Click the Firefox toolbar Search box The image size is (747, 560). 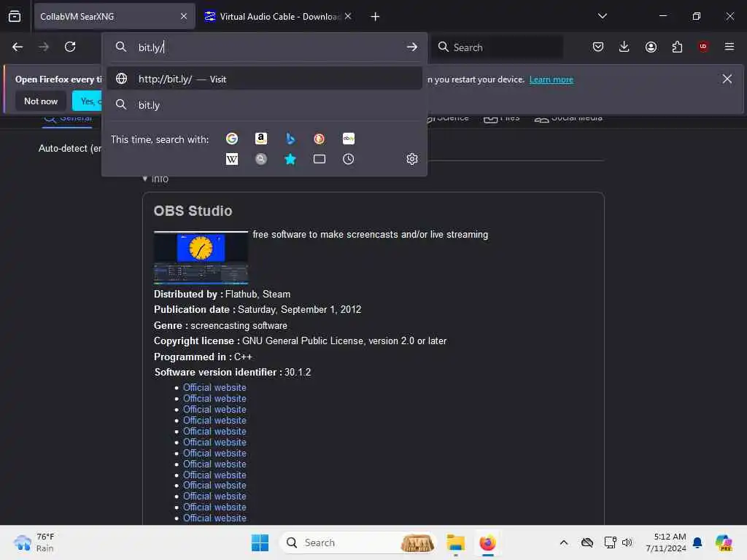(497, 47)
